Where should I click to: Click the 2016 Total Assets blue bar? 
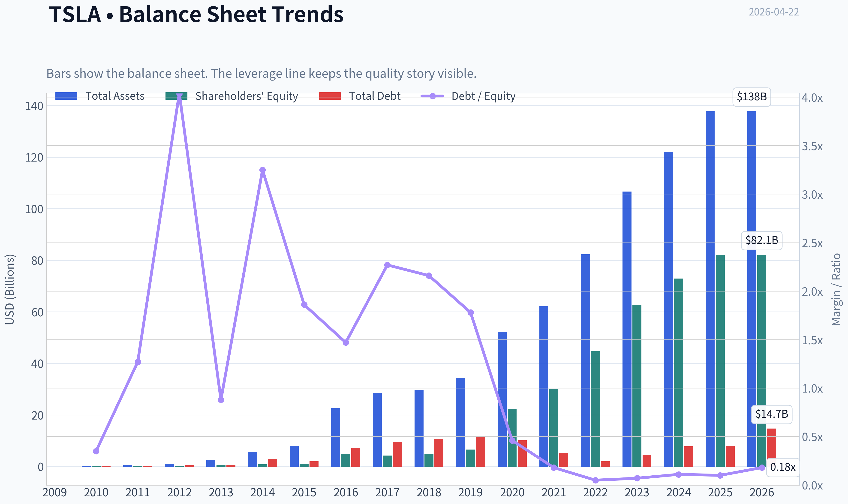[x=336, y=438]
